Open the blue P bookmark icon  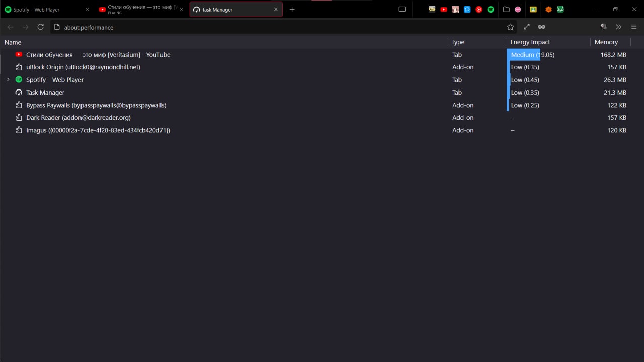coord(467,9)
